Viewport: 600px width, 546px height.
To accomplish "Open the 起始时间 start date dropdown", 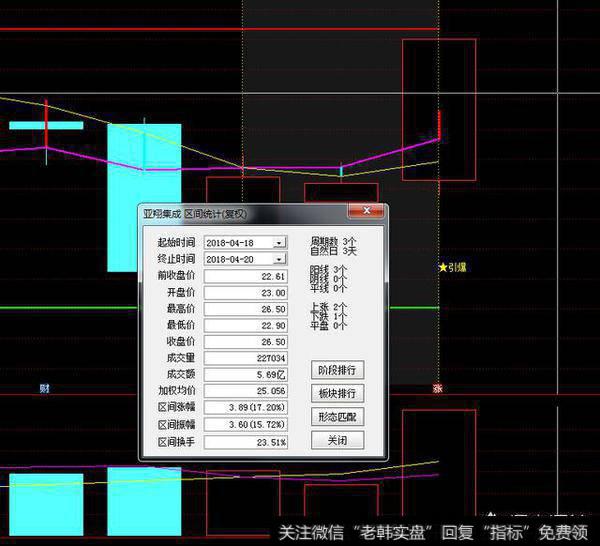I will 279,242.
